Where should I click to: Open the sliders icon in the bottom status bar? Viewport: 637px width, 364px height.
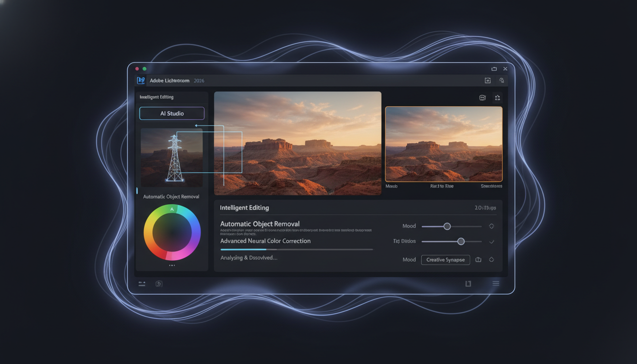coord(141,283)
